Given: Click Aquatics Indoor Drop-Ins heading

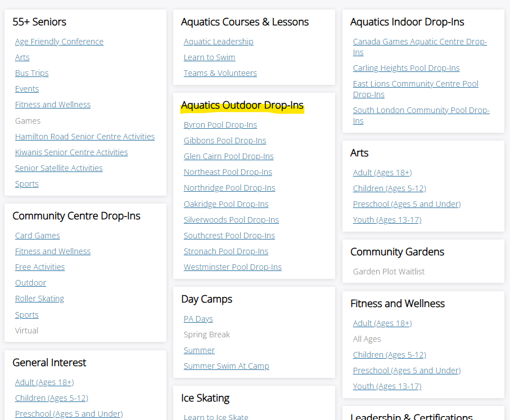Looking at the screenshot, I should click(x=407, y=22).
